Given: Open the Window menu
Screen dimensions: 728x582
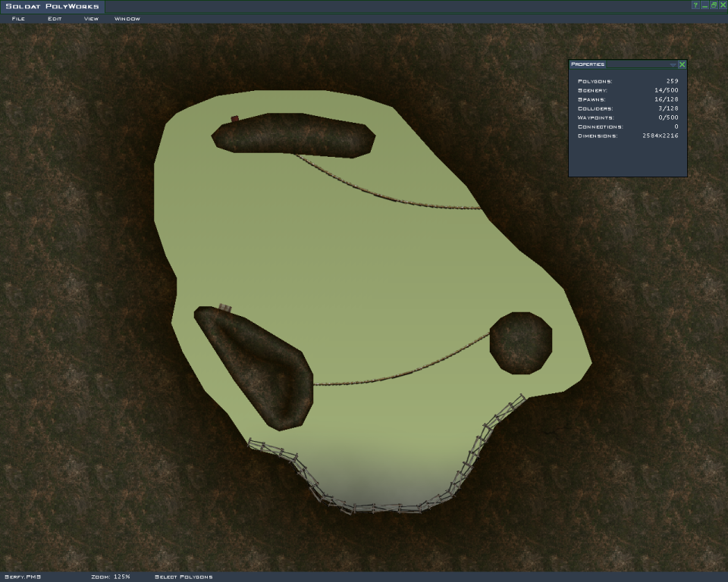Looking at the screenshot, I should (x=127, y=18).
